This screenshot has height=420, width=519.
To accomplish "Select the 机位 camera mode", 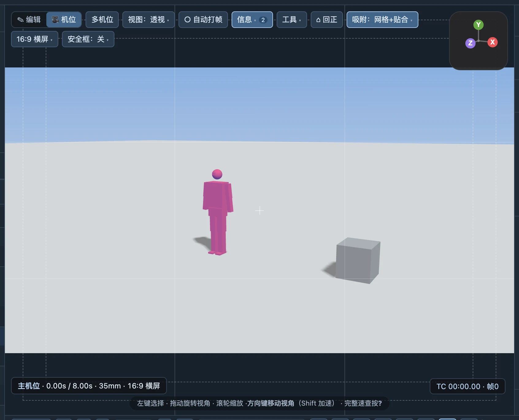I will pyautogui.click(x=64, y=20).
